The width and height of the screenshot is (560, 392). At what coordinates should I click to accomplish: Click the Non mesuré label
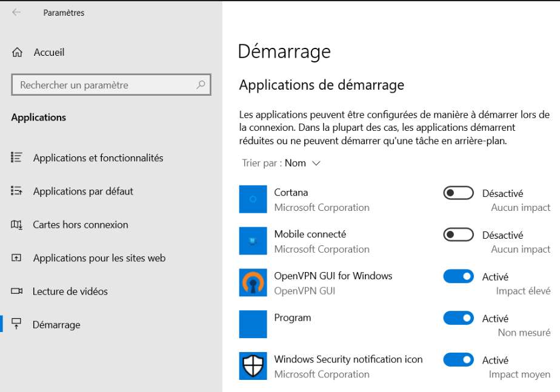524,333
